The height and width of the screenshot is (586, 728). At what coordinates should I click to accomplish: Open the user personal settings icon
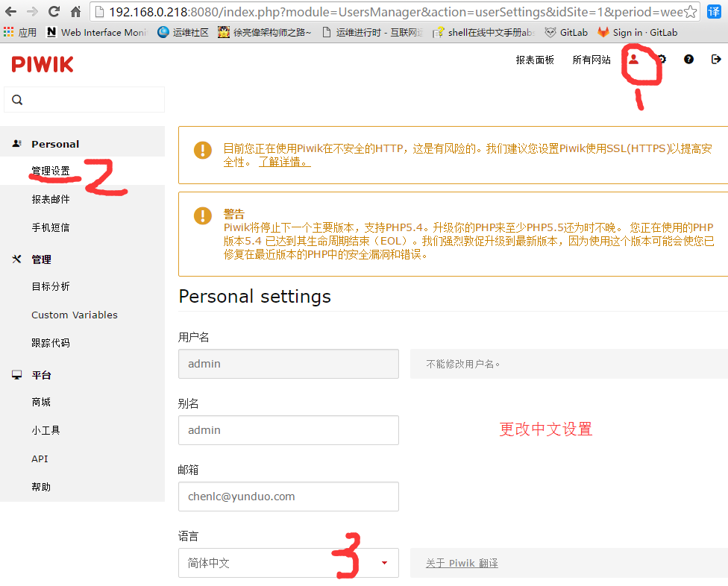tap(634, 60)
